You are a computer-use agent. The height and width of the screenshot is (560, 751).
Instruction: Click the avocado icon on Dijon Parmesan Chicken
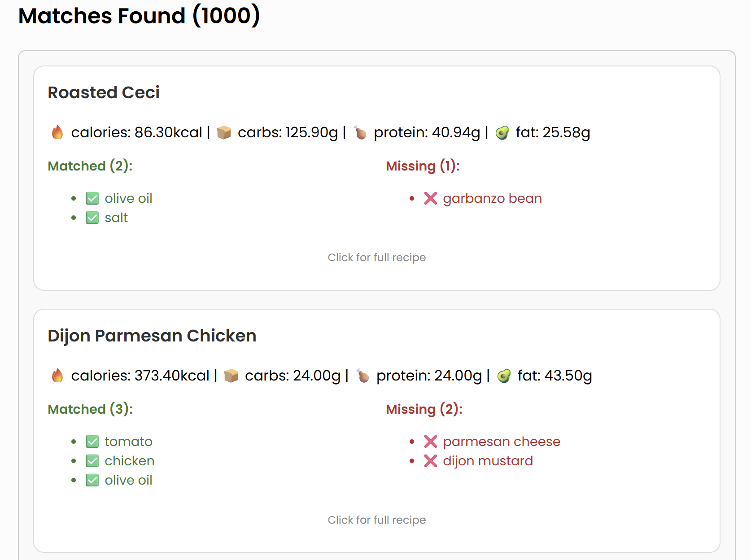tap(504, 376)
